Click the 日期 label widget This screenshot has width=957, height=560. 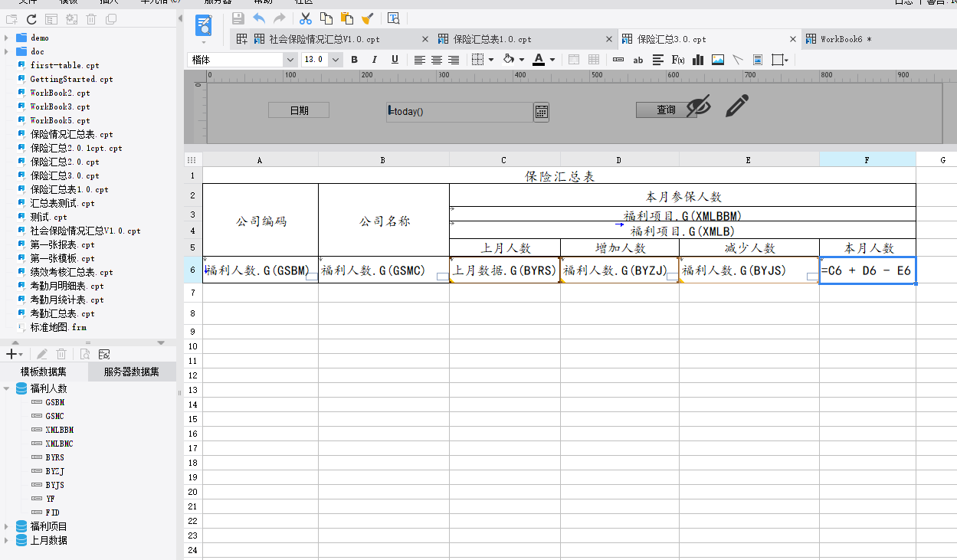pyautogui.click(x=299, y=110)
